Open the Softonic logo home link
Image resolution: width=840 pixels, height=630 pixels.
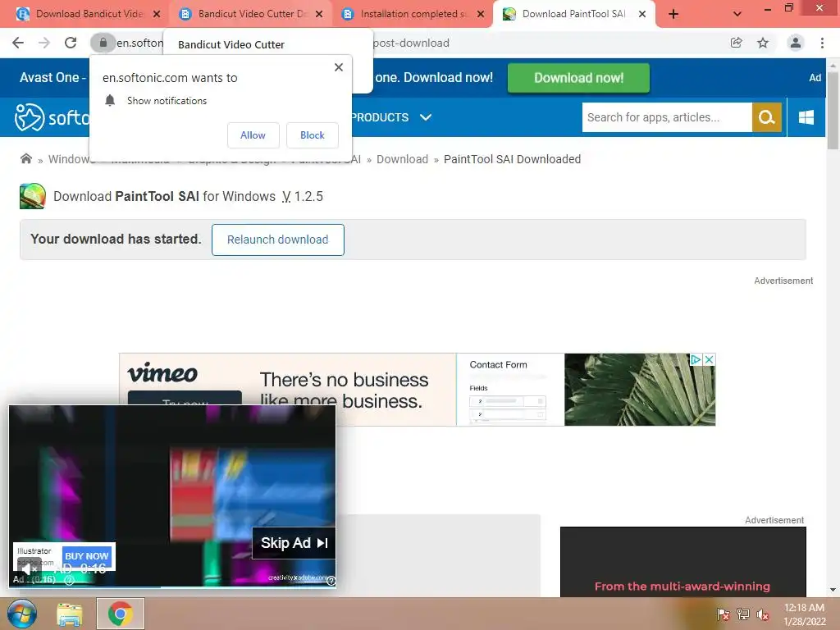(x=52, y=117)
